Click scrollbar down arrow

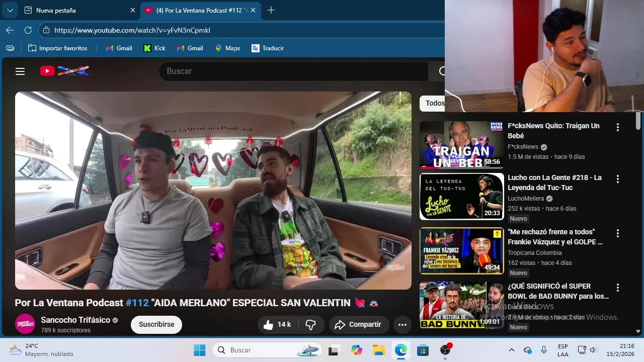point(638,331)
